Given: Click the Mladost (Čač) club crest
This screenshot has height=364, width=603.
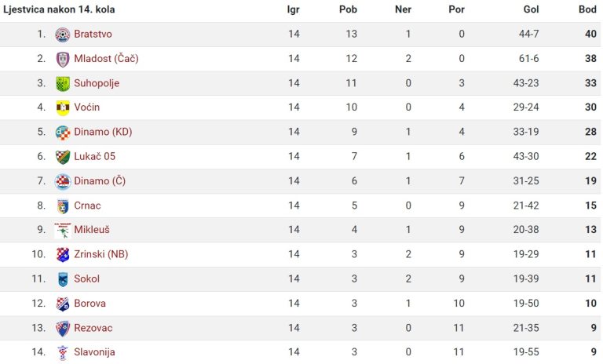Looking at the screenshot, I should [x=63, y=59].
